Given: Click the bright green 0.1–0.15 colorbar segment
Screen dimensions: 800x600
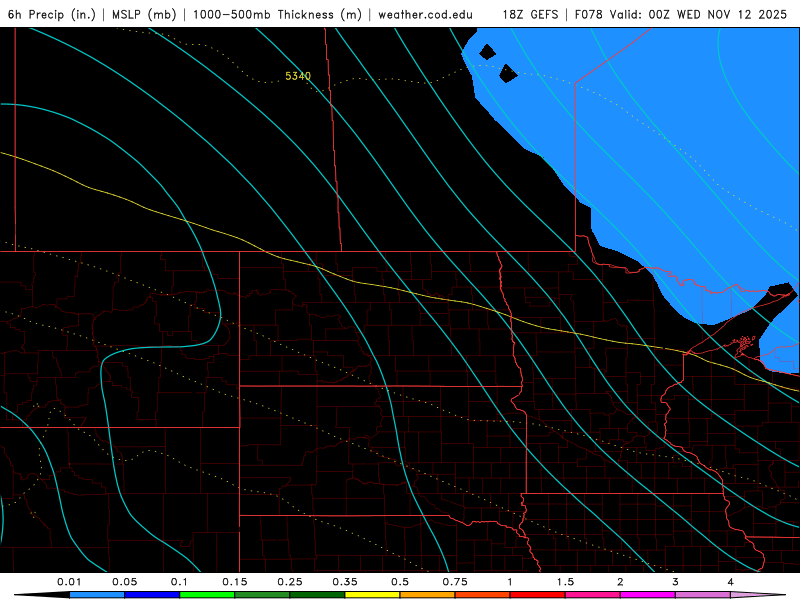Looking at the screenshot, I should (x=207, y=595).
